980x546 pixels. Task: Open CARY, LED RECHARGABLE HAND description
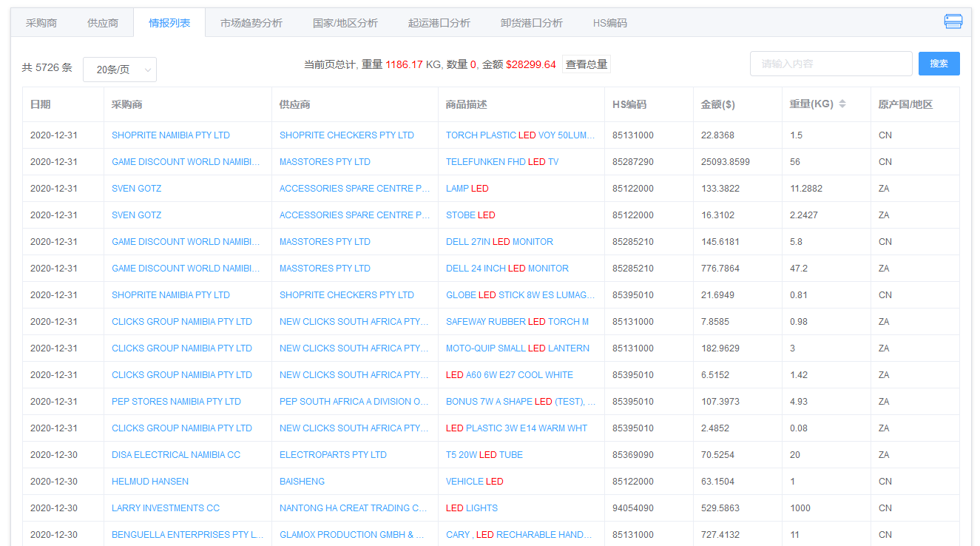(519, 535)
